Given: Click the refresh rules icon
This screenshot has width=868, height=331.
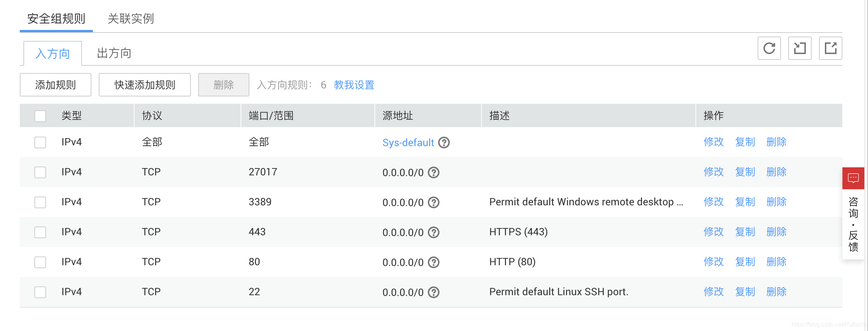Looking at the screenshot, I should coord(769,48).
